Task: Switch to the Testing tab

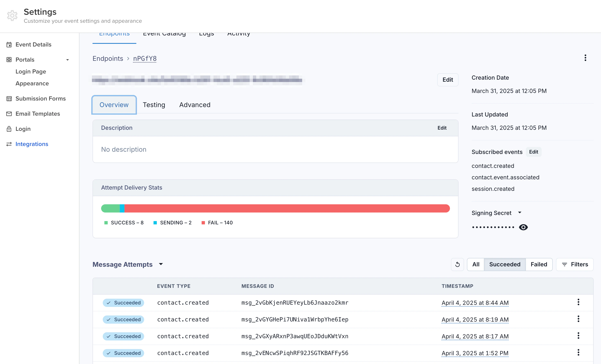Action: pos(154,105)
